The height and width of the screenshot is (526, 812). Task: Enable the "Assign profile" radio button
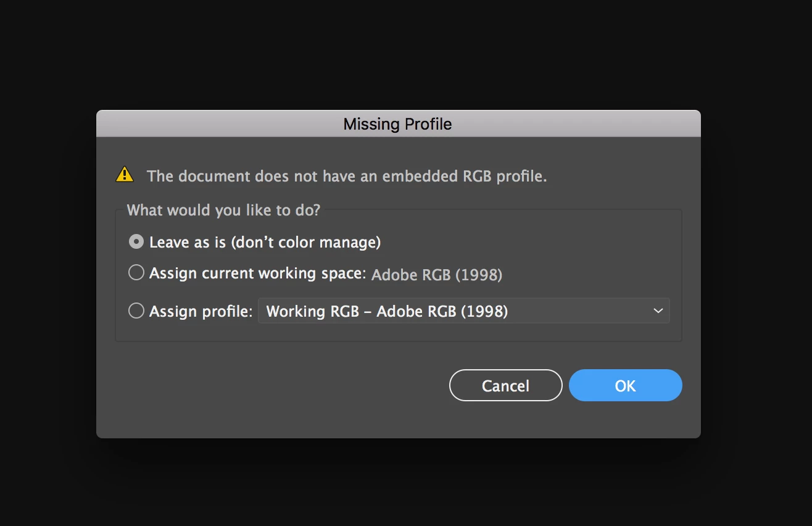(x=136, y=311)
